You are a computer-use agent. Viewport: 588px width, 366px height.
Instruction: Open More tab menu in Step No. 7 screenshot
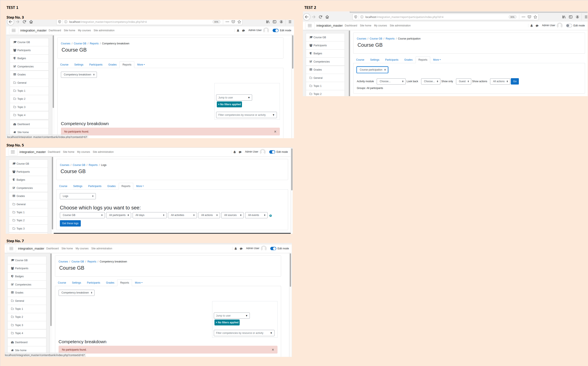139,283
